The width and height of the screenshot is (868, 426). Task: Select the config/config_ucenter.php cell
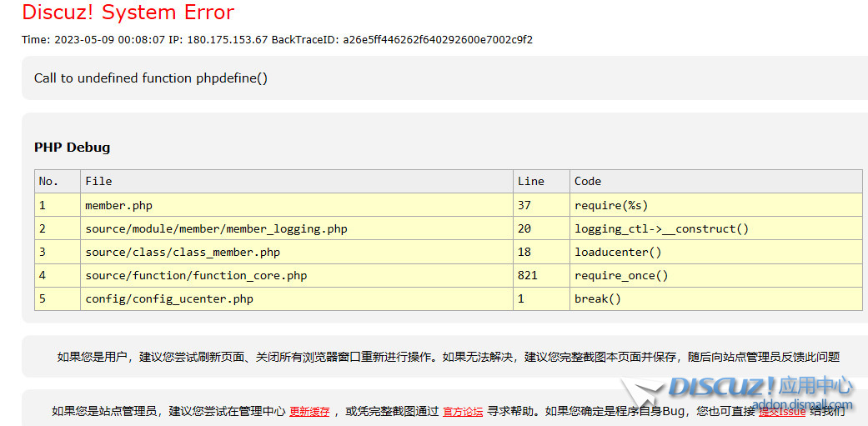pyautogui.click(x=169, y=298)
